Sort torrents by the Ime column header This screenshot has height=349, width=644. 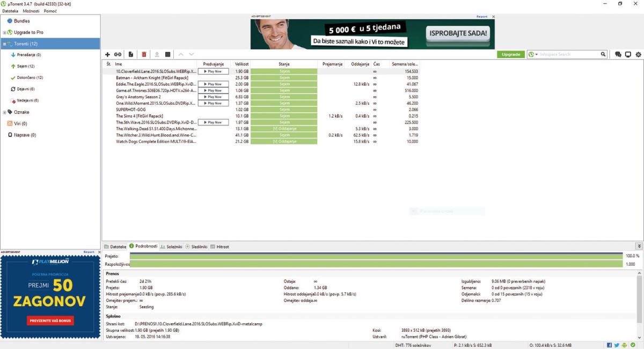pyautogui.click(x=155, y=64)
